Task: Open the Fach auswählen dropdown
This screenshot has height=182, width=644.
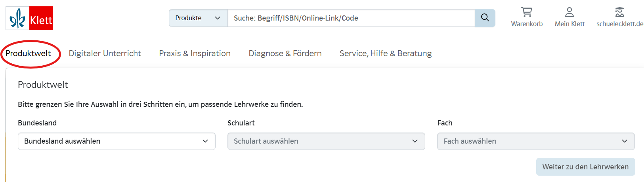Action: click(x=536, y=141)
